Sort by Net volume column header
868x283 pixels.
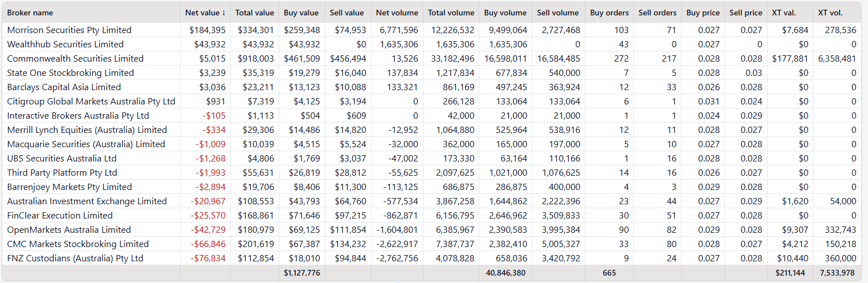pyautogui.click(x=397, y=13)
